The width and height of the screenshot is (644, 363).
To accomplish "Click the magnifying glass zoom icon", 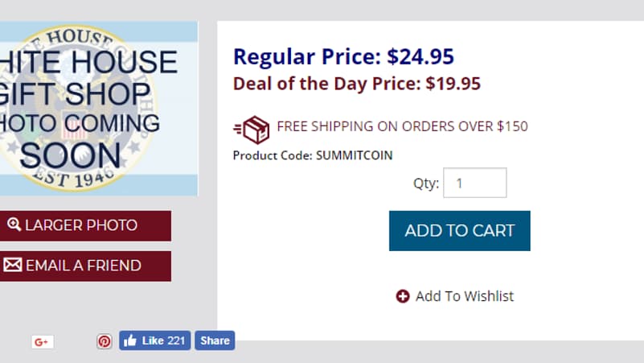I will 14,225.
